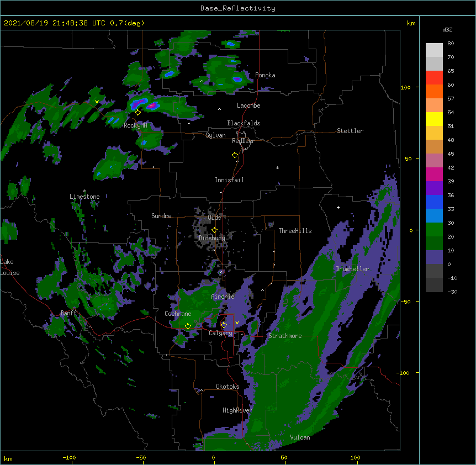Click the Sylvan town label

click(215, 135)
